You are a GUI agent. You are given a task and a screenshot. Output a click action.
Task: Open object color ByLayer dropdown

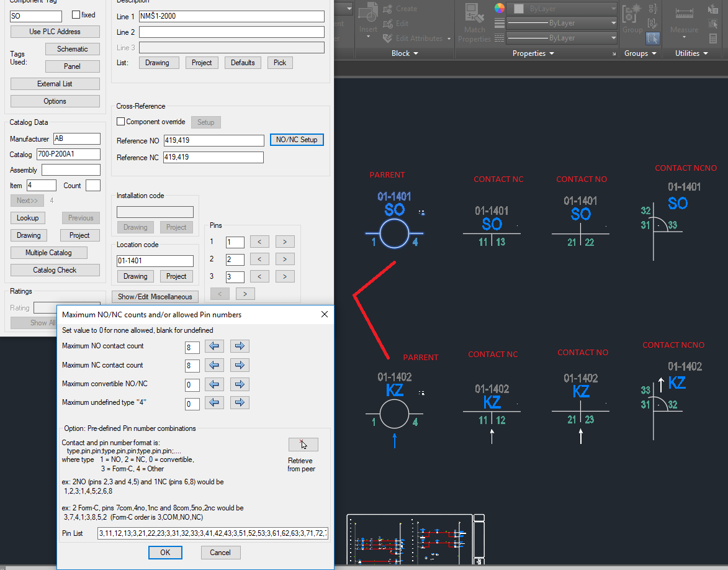613,8
